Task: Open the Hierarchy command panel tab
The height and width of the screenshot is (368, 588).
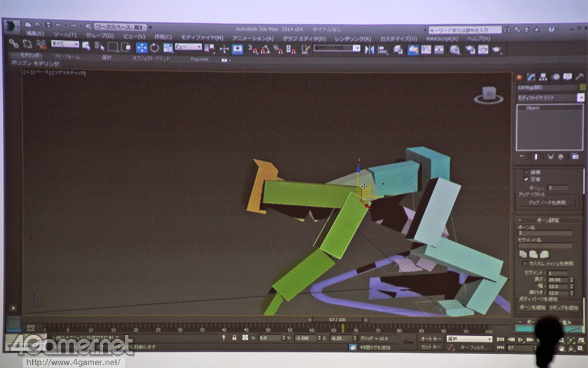Action: 543,77
